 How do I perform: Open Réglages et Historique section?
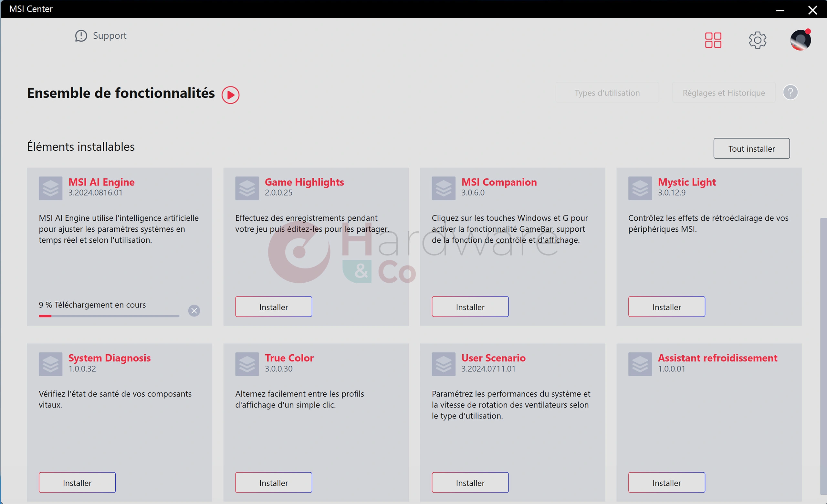723,93
